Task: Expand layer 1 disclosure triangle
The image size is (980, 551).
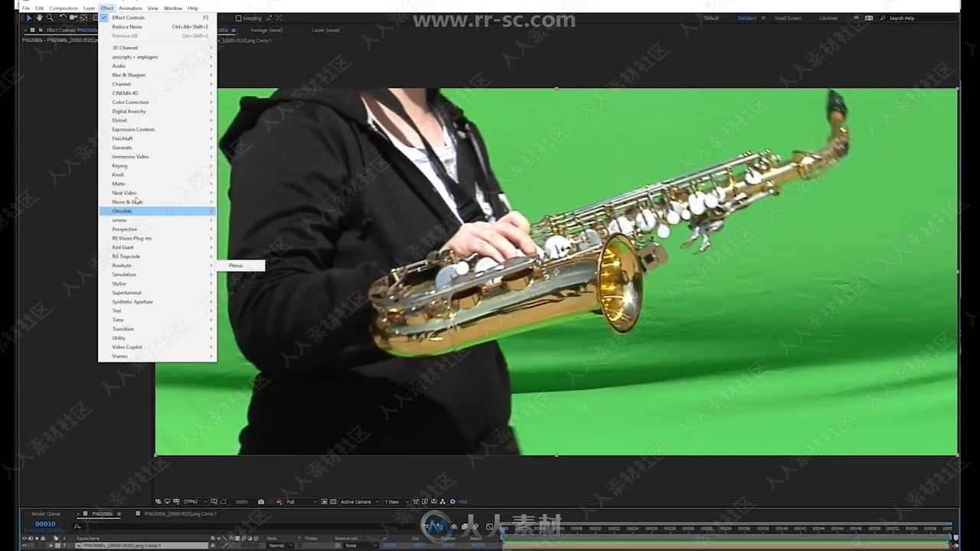Action: point(51,546)
